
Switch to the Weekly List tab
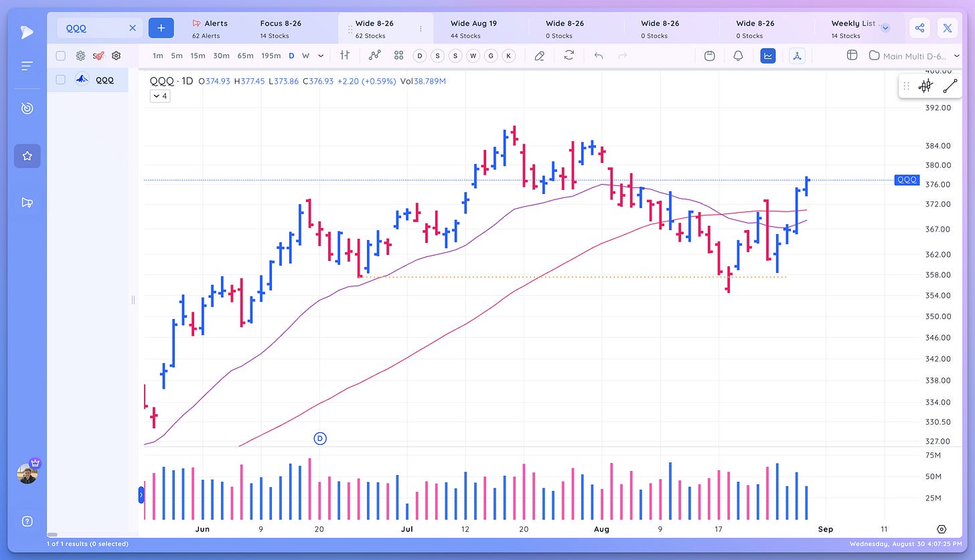pos(853,29)
